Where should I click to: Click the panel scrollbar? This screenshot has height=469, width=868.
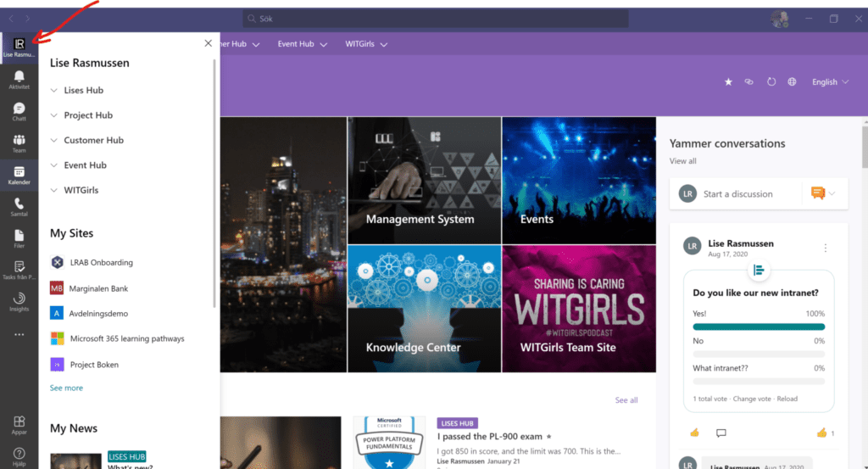tap(214, 183)
